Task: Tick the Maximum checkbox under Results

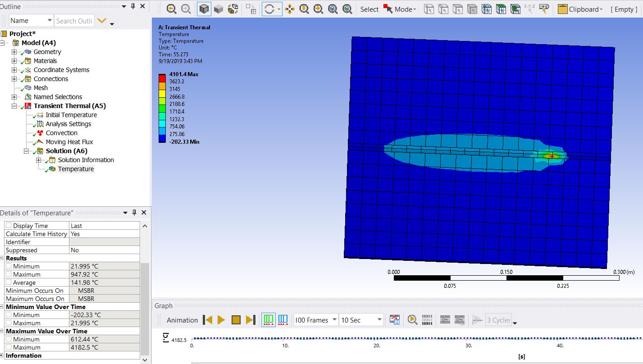Action: (9, 274)
